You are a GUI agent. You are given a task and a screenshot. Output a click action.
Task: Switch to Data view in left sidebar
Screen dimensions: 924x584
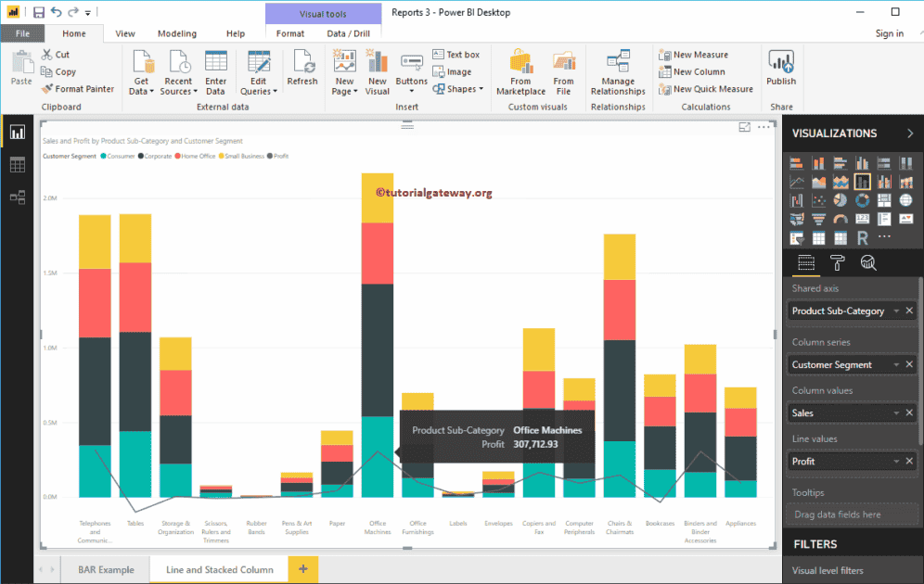16,164
